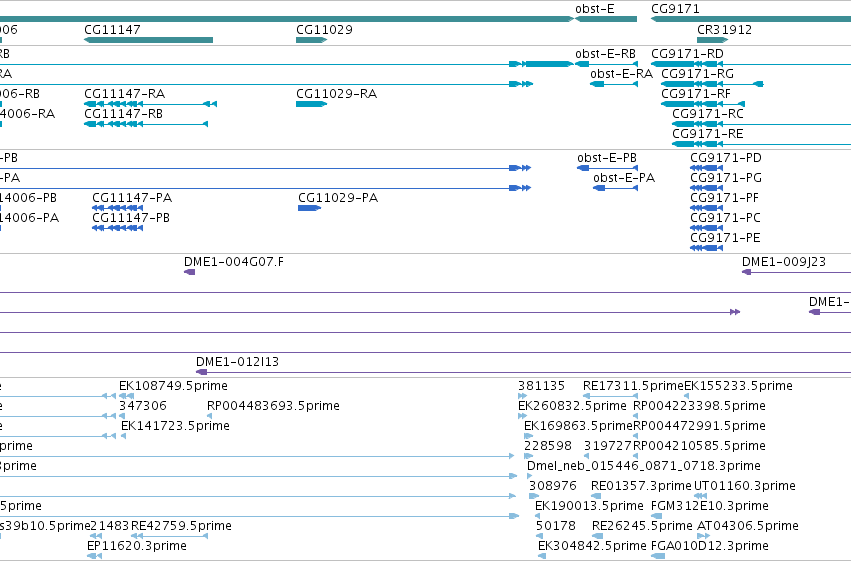Select the DME1-012I13 clone label
The width and height of the screenshot is (851, 561).
tap(237, 362)
